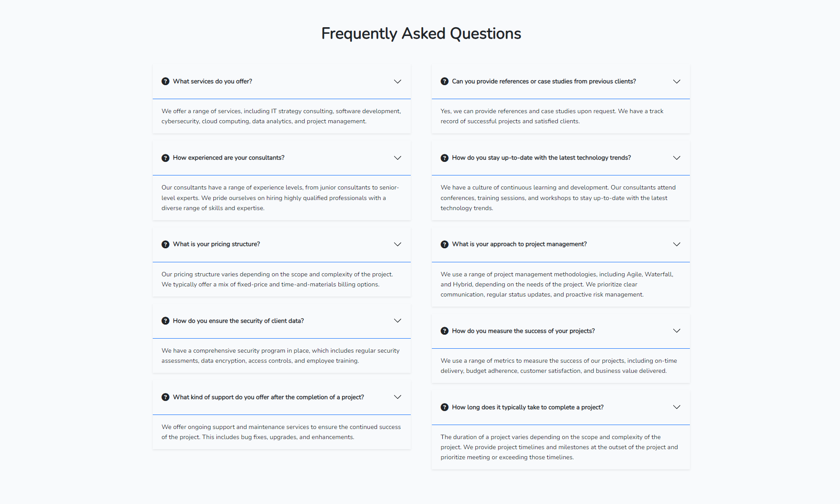The width and height of the screenshot is (840, 504).
Task: Collapse the case studies answer via its chevron
Action: coord(677,82)
